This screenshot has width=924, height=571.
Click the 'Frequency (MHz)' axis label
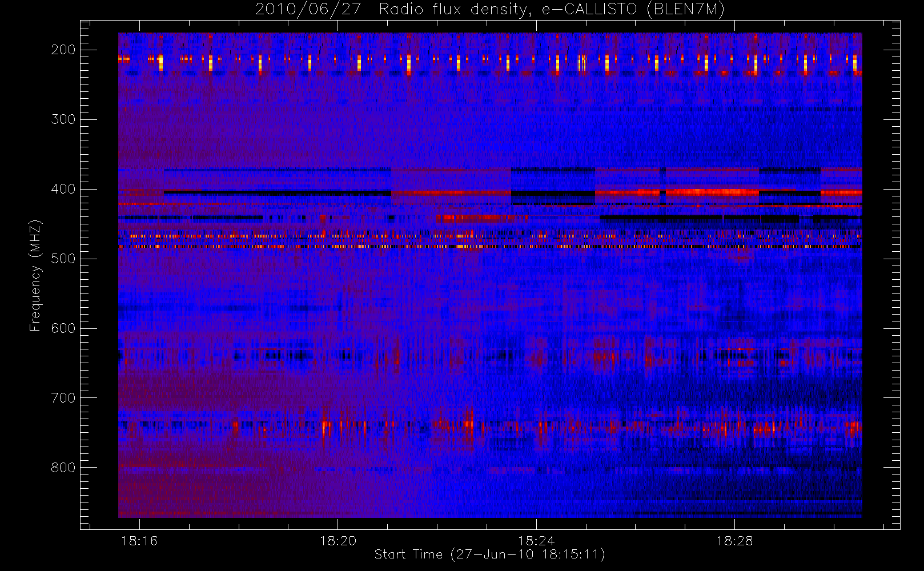coord(35,275)
